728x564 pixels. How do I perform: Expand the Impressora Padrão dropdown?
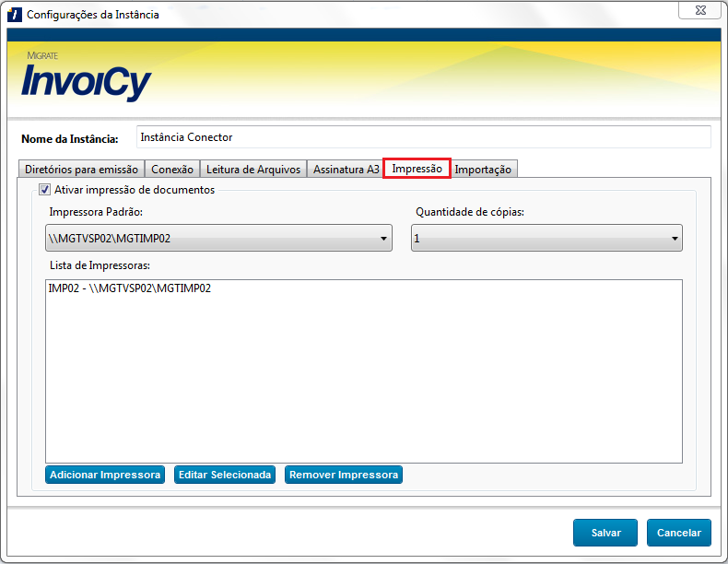tap(219, 239)
